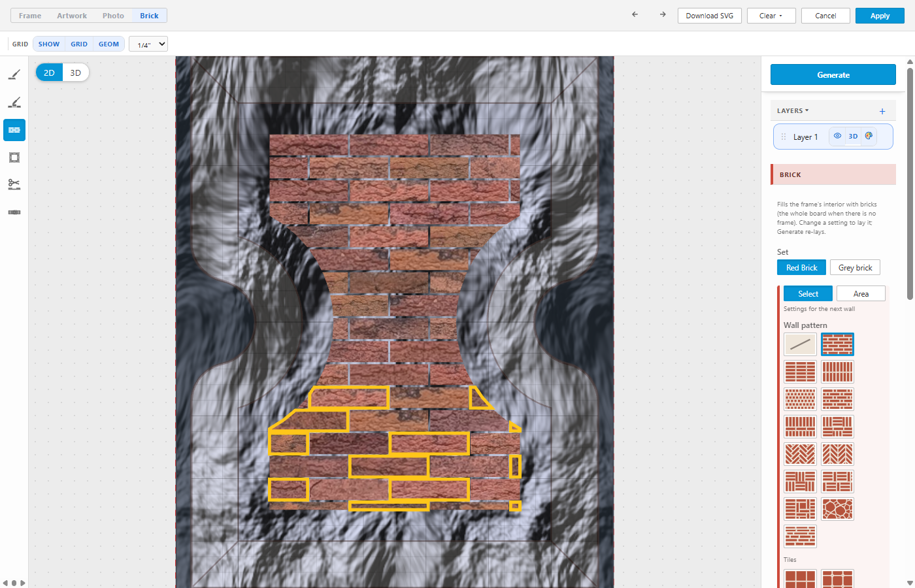Image resolution: width=915 pixels, height=588 pixels.
Task: Toggle Layer 1 visibility eye
Action: [x=837, y=136]
